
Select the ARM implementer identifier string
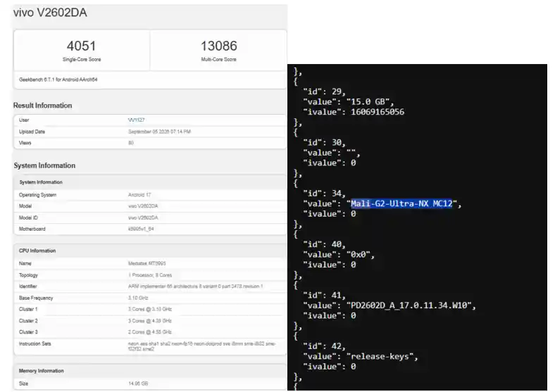point(195,286)
